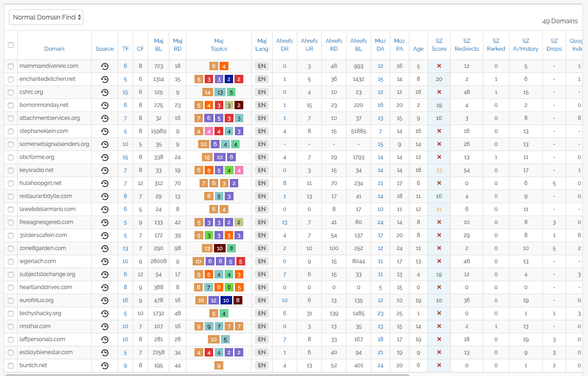Check the zone8garden.com row box
This screenshot has width=588, height=376.
(11, 249)
